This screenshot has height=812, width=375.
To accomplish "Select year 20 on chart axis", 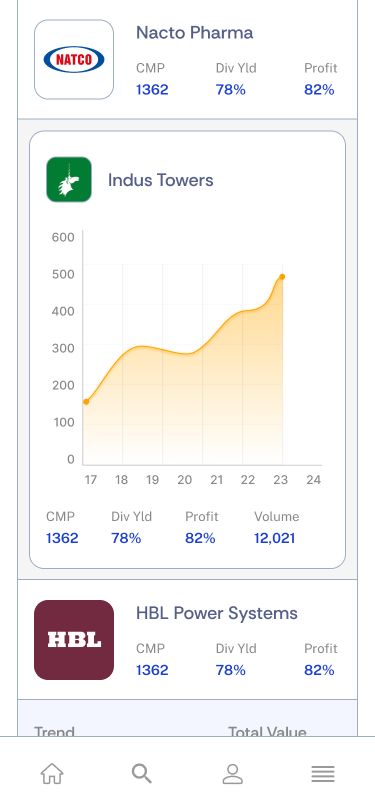I will [184, 480].
